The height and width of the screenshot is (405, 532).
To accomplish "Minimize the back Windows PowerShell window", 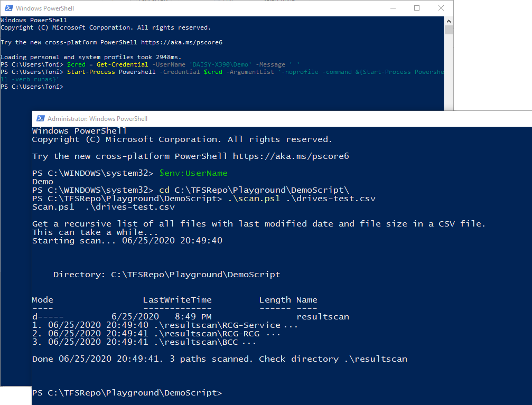I will (x=393, y=8).
